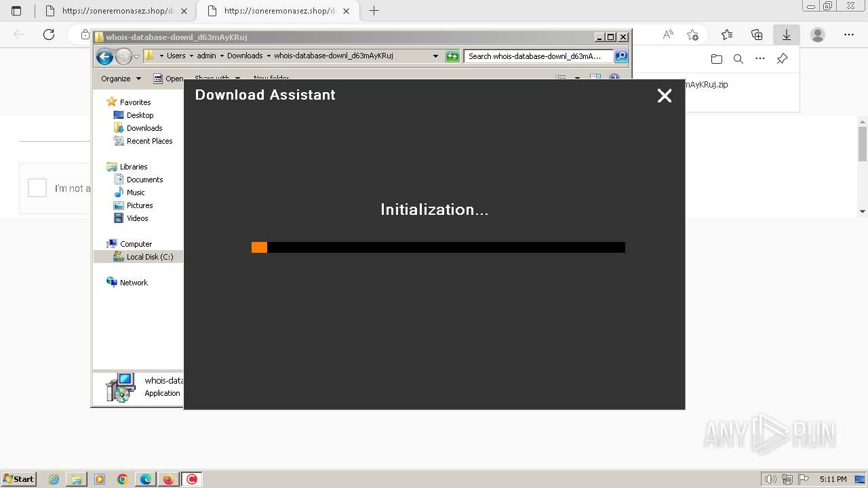Launch Firefox from taskbar
This screenshot has height=488, width=868.
[x=168, y=479]
